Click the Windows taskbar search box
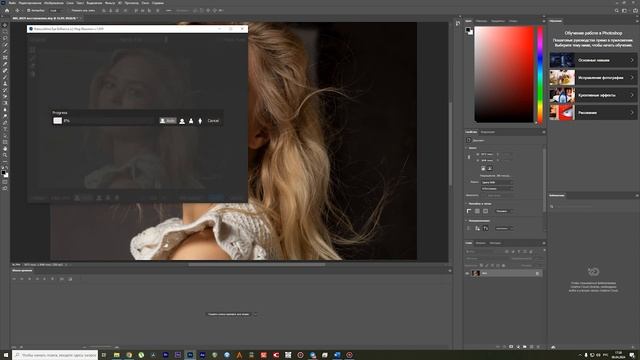The width and height of the screenshot is (640, 360). pyautogui.click(x=55, y=355)
